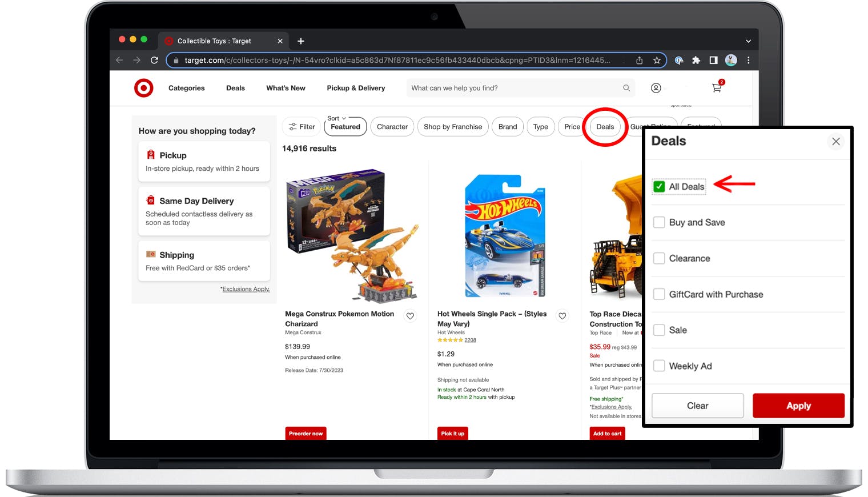Click the Clear button in Deals

(697, 406)
